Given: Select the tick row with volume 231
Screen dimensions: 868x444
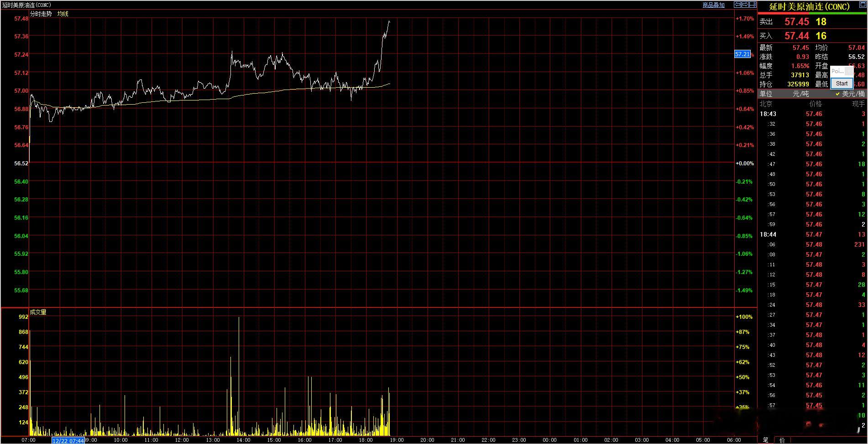Looking at the screenshot, I should (812, 244).
